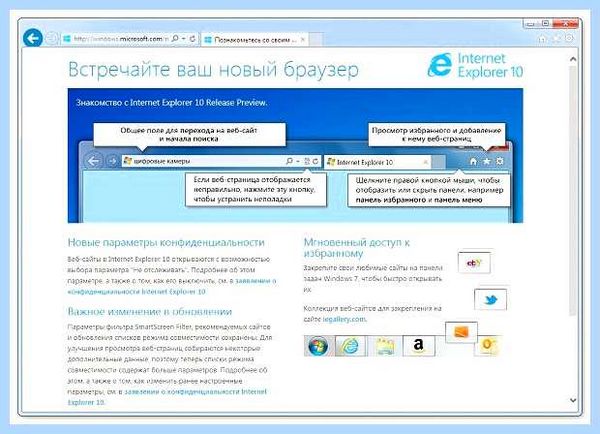This screenshot has height=434, width=600.
Task: Open a new tab with the blank tab button
Action: (316, 39)
